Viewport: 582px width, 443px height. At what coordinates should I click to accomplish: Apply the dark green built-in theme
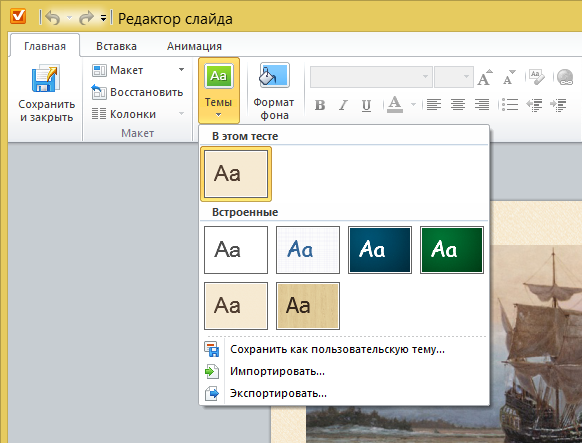click(x=452, y=250)
